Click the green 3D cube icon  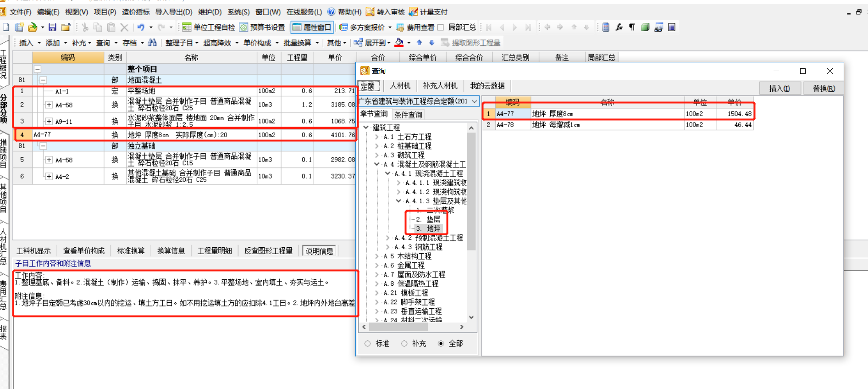[645, 28]
